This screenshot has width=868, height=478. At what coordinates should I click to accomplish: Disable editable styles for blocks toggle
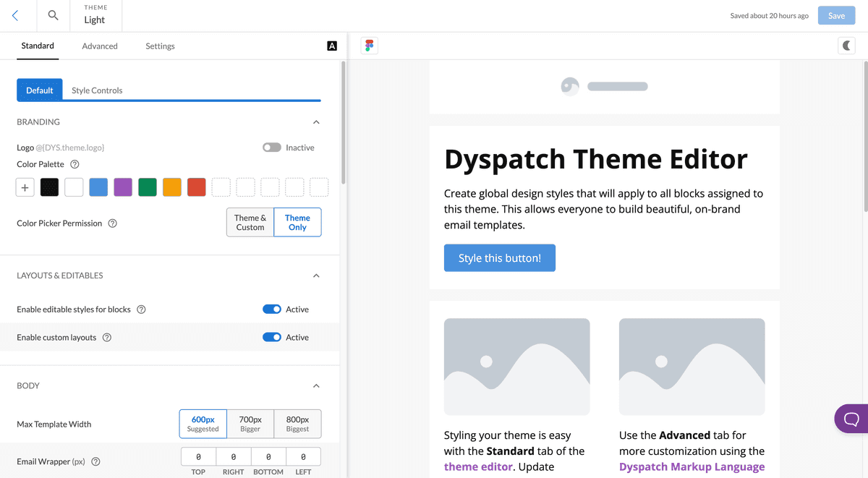(272, 310)
